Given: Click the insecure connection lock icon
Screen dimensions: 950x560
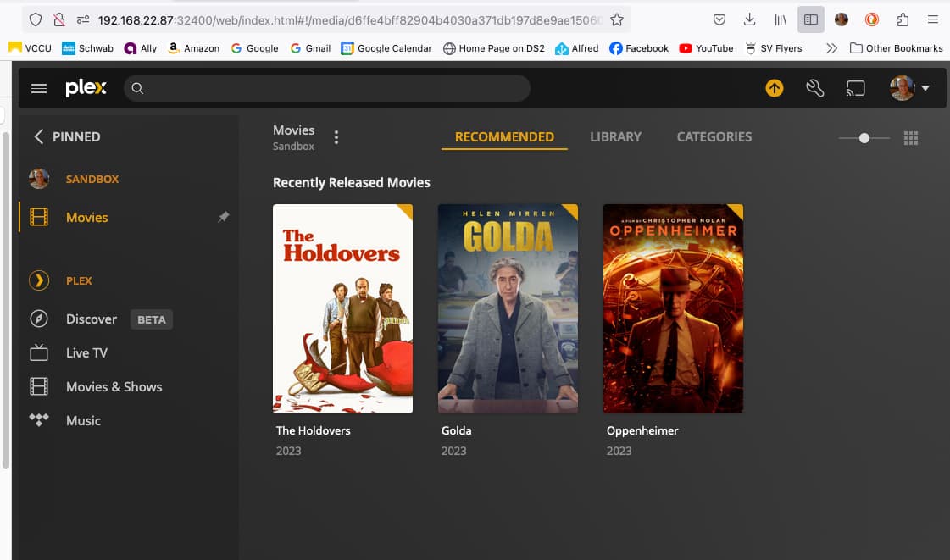Looking at the screenshot, I should (x=58, y=20).
